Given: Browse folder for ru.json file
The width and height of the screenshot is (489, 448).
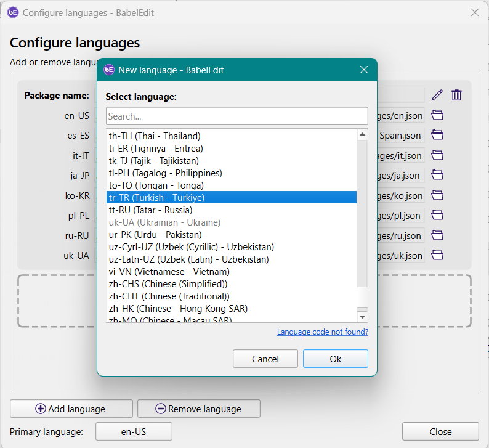Looking at the screenshot, I should (437, 235).
